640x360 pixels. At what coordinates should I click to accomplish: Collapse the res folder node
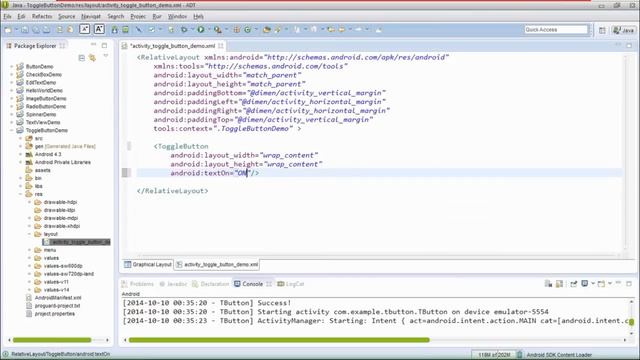(20, 194)
